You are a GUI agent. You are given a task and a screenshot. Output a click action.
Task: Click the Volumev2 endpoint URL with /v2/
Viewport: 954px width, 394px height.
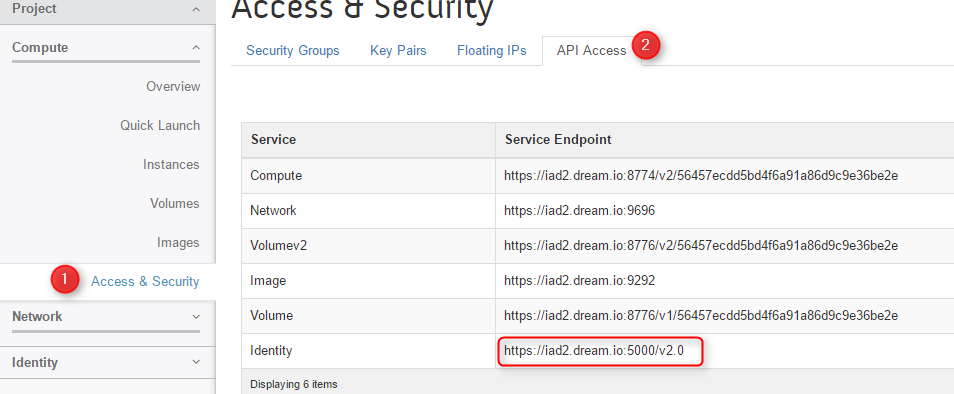(701, 246)
